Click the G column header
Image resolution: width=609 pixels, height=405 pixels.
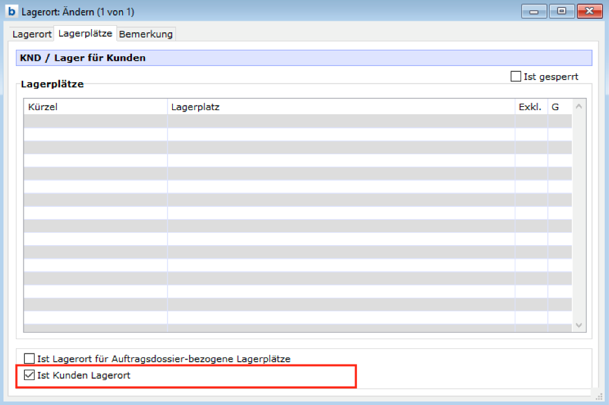[x=556, y=106]
